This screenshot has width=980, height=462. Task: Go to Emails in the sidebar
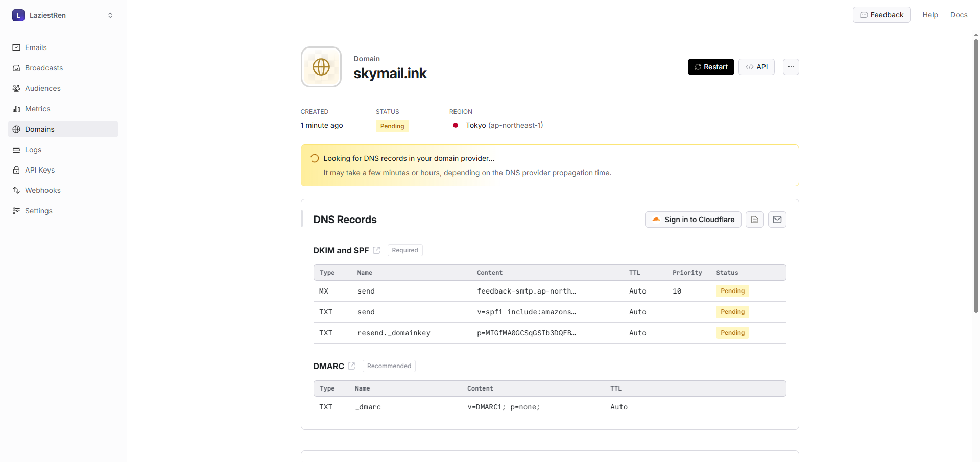[x=36, y=47]
